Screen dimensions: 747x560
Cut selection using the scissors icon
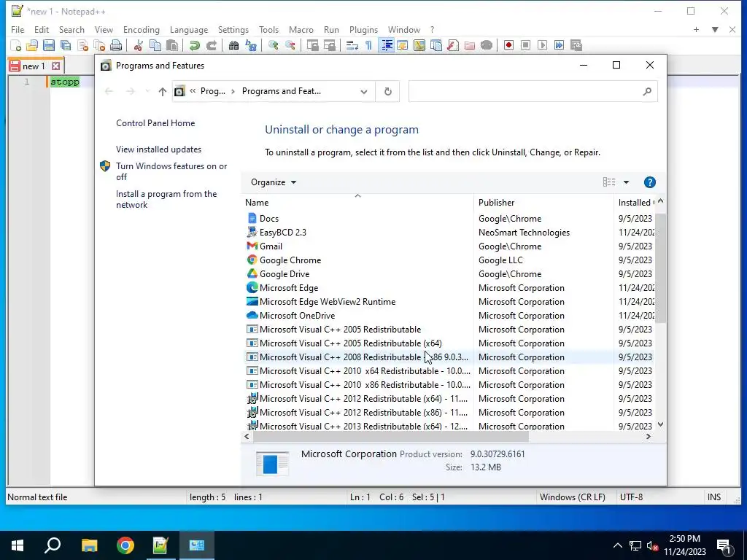pos(138,46)
